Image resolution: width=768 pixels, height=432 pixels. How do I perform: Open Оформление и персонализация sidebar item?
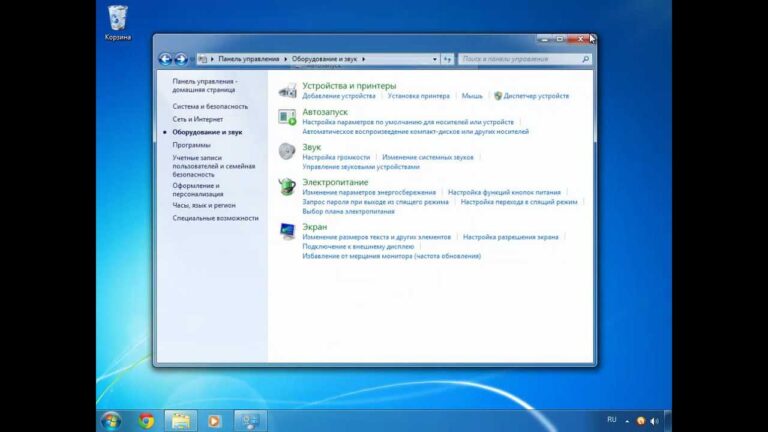click(x=198, y=190)
